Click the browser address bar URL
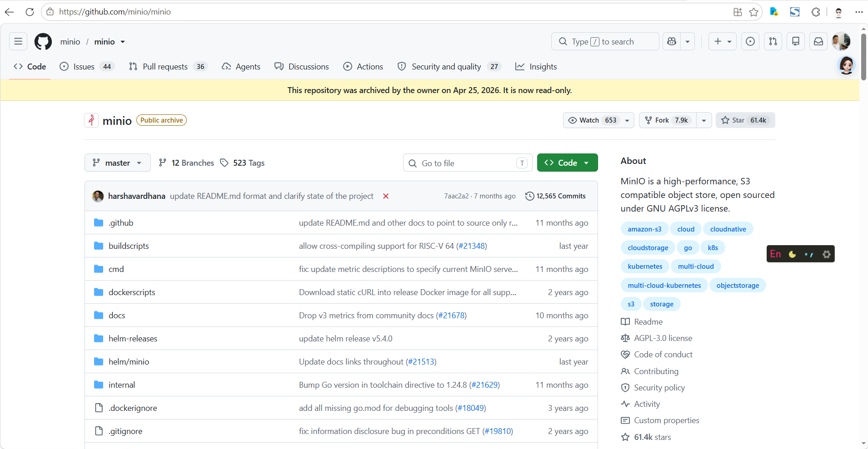The height and width of the screenshot is (449, 868). pos(115,12)
